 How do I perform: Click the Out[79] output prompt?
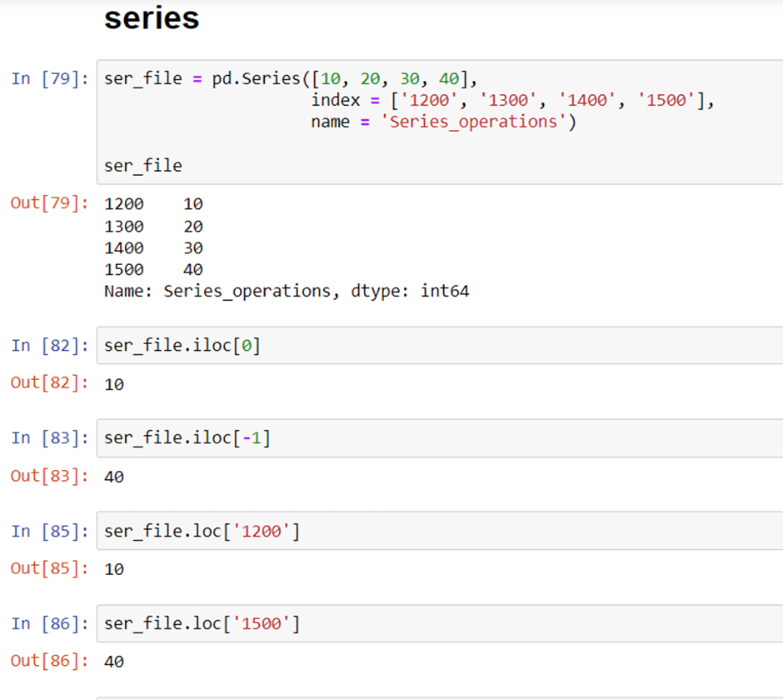[49, 202]
